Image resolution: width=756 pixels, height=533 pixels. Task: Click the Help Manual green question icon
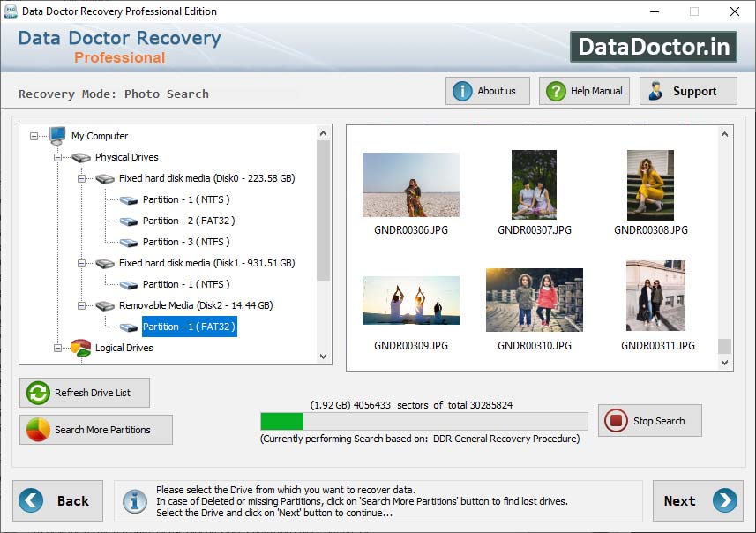(556, 90)
